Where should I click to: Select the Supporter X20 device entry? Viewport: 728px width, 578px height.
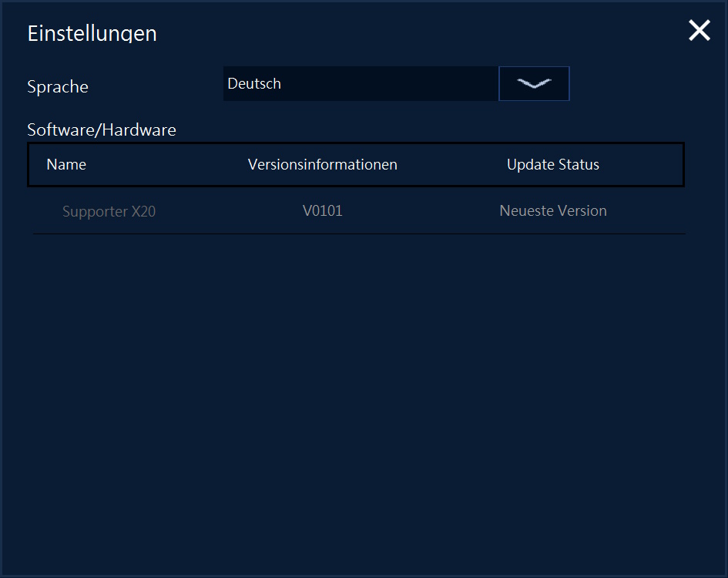pyautogui.click(x=109, y=211)
